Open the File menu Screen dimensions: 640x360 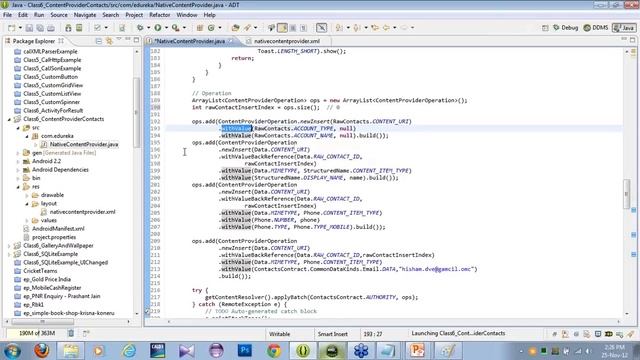7,15
